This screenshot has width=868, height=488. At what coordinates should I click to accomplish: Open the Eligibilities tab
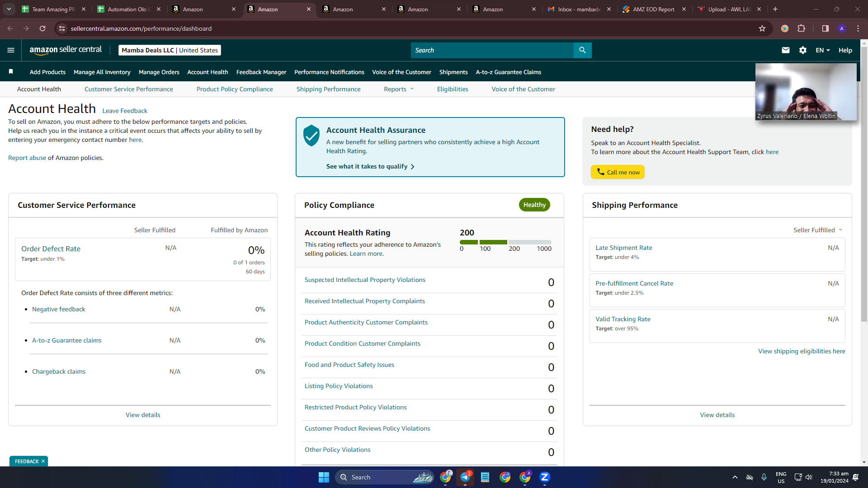click(x=453, y=89)
